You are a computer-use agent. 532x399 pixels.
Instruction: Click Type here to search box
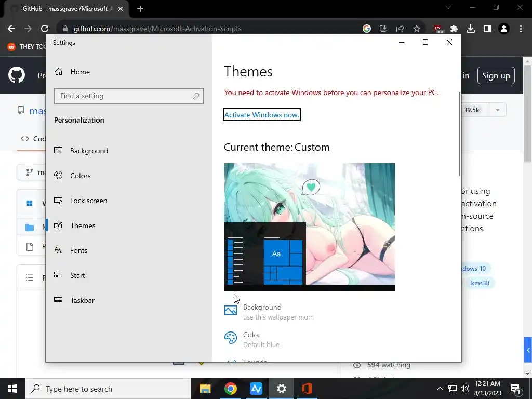[108, 389]
